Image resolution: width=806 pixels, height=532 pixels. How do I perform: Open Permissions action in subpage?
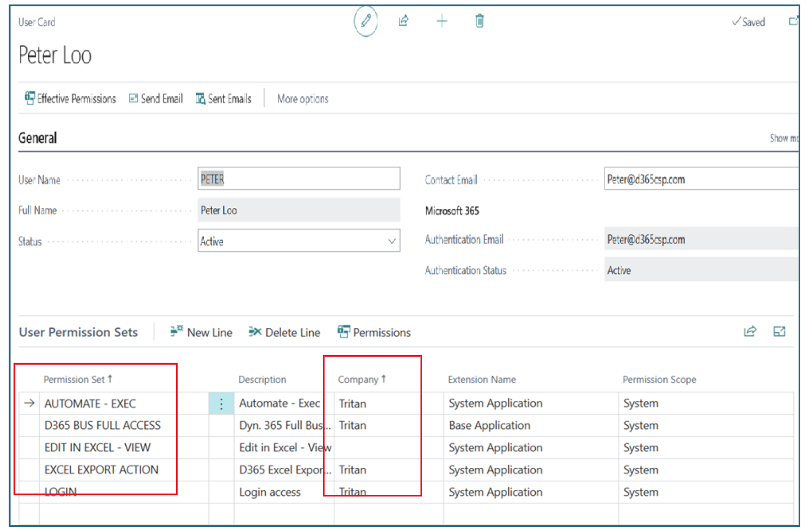[374, 332]
